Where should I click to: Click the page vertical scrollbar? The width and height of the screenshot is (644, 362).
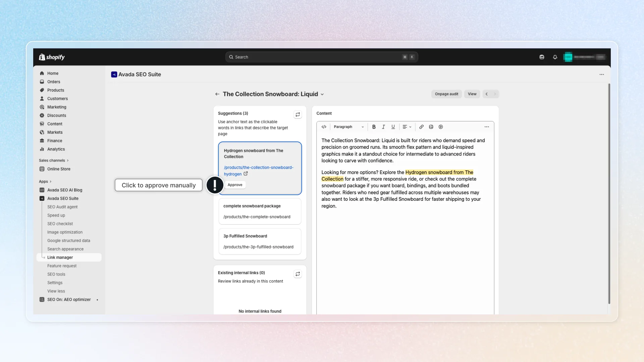[609, 194]
